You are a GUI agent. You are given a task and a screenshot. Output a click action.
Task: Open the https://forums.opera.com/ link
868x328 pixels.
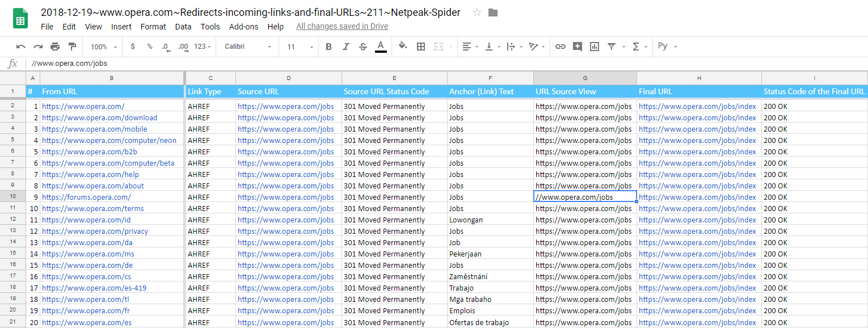[86, 197]
